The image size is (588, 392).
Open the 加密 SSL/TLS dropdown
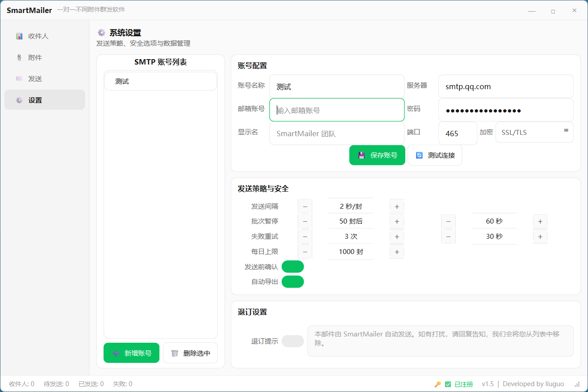[534, 132]
